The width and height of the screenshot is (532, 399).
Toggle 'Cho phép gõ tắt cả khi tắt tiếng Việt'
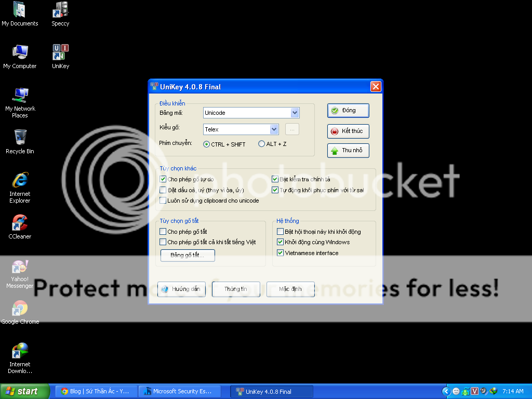coord(163,242)
